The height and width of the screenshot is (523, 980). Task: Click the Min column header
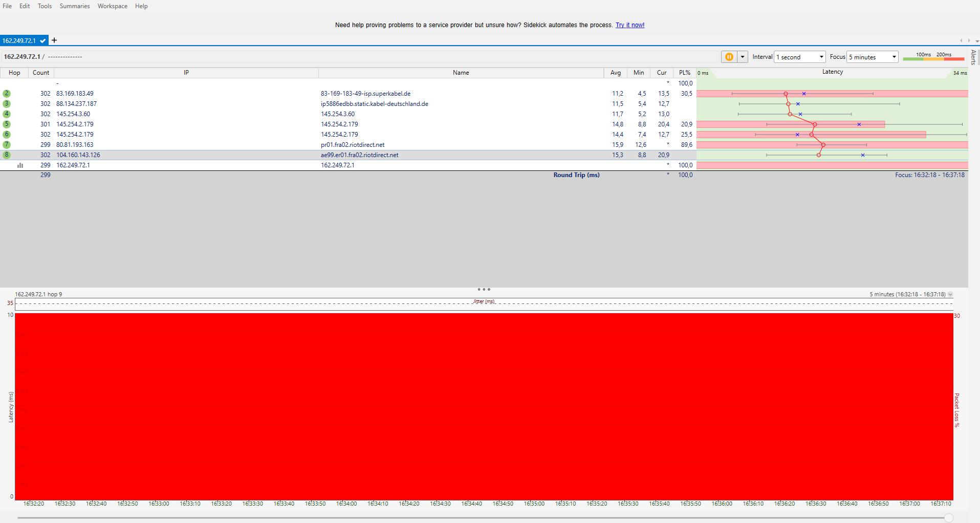tap(639, 73)
